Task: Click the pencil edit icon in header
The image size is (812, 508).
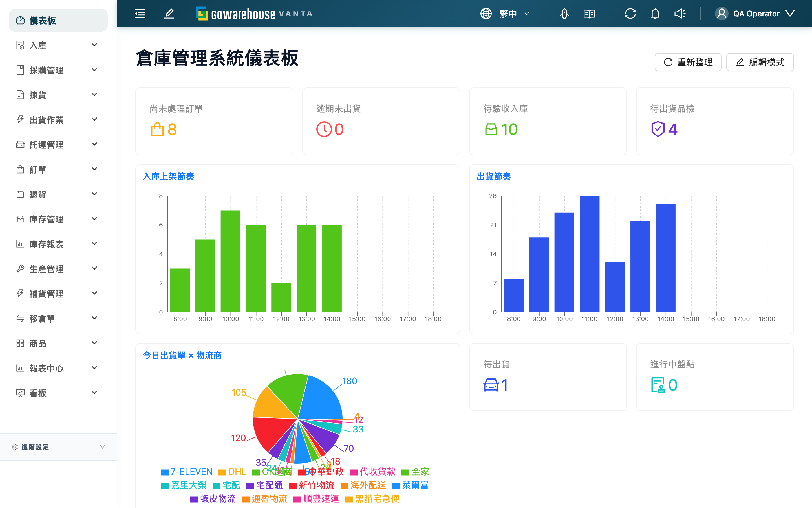Action: [x=169, y=14]
